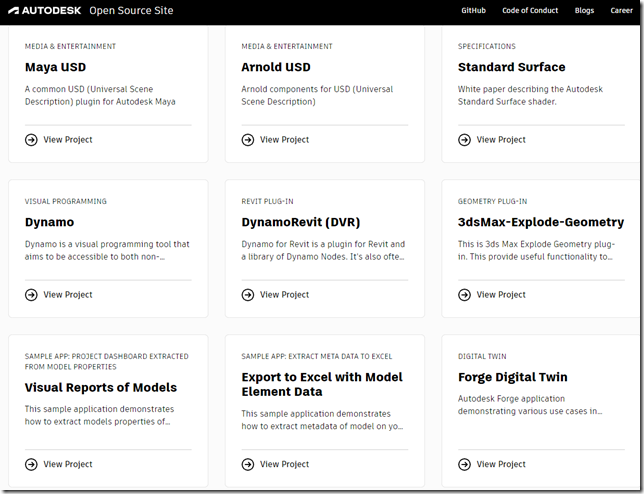Click arrow icon on Standard Surface card
The image size is (644, 494).
465,140
